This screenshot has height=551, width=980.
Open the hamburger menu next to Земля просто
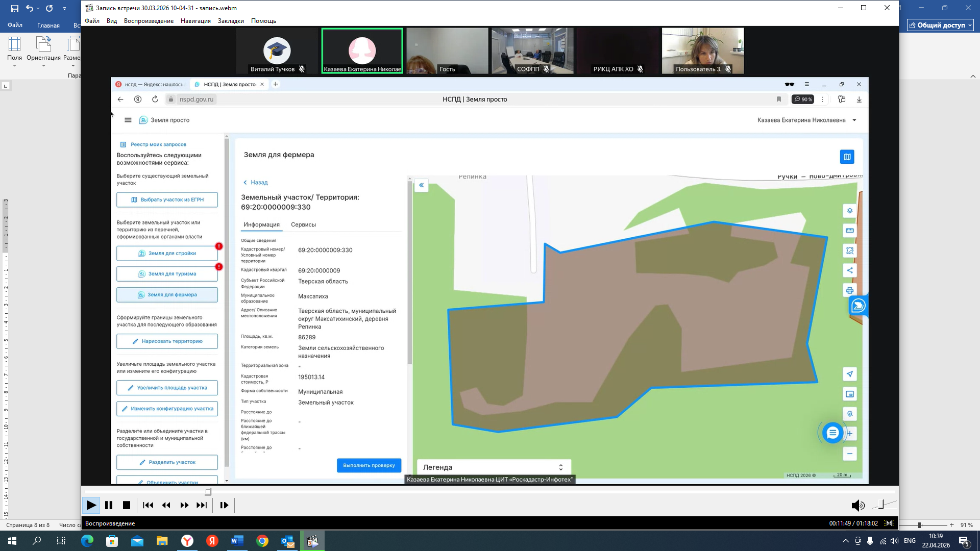pos(128,120)
